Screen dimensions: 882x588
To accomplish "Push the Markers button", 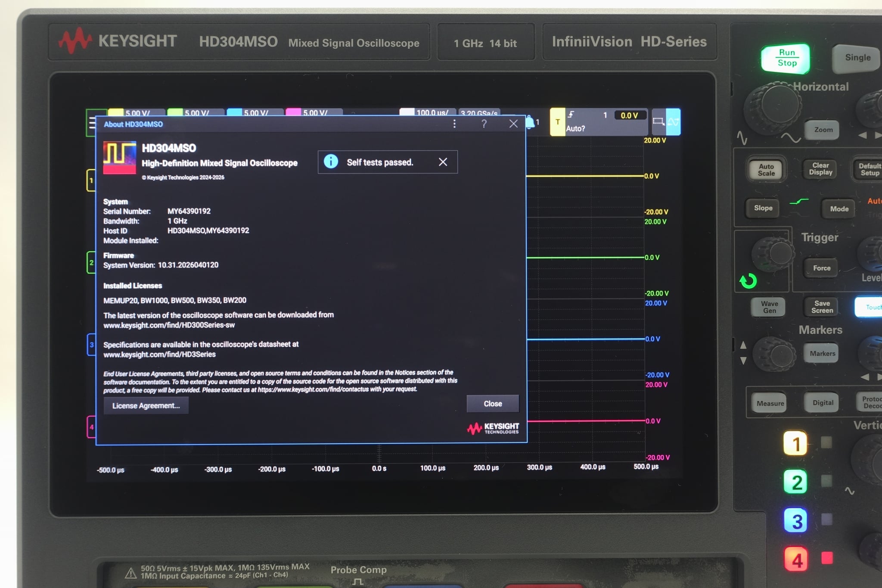I will click(x=822, y=354).
